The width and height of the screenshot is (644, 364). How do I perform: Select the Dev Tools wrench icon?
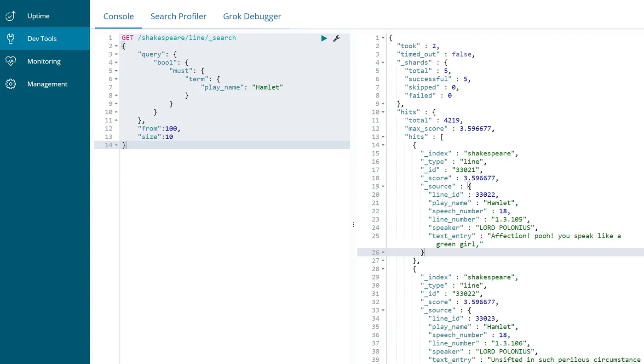point(11,39)
